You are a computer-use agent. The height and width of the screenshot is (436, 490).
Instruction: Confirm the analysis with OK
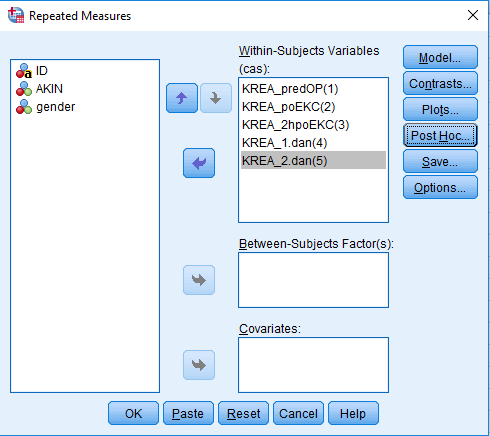(133, 413)
